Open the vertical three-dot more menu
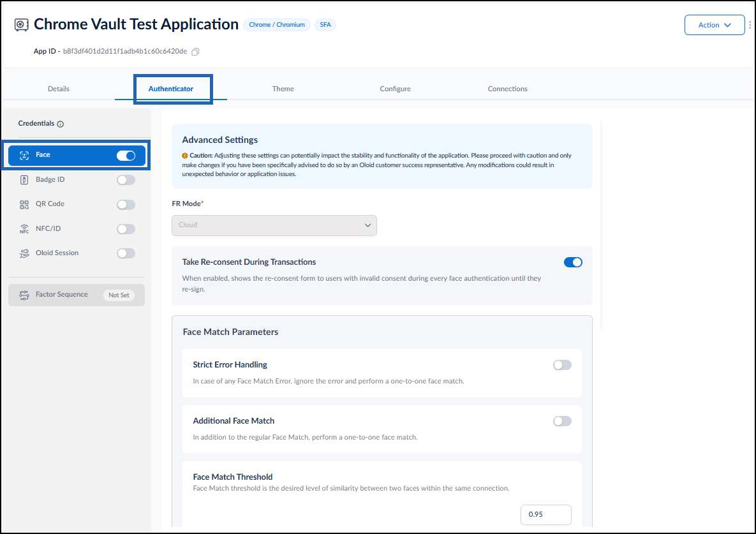This screenshot has height=534, width=756. (750, 25)
